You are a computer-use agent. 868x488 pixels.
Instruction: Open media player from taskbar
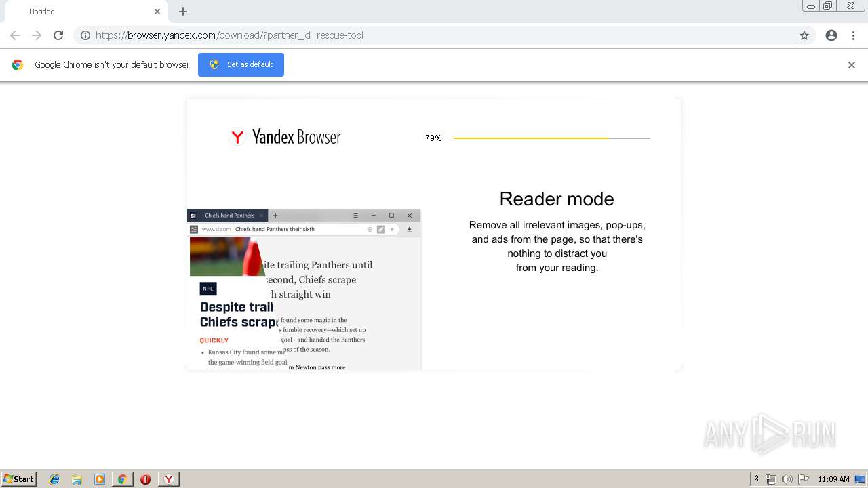(x=99, y=479)
